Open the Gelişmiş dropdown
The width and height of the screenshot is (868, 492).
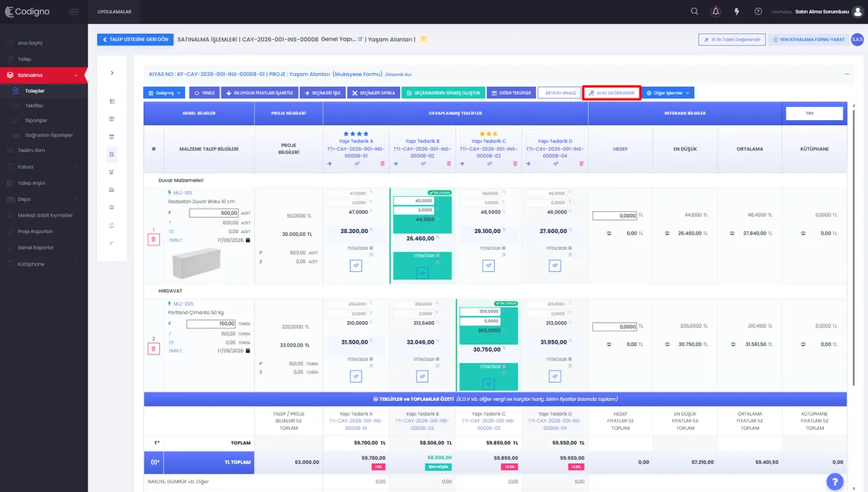pyautogui.click(x=165, y=93)
